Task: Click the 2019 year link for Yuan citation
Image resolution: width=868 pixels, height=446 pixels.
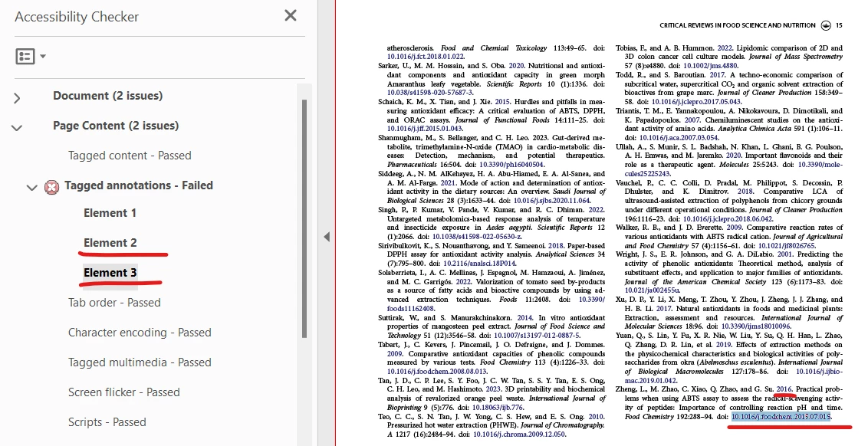Action: point(724,344)
